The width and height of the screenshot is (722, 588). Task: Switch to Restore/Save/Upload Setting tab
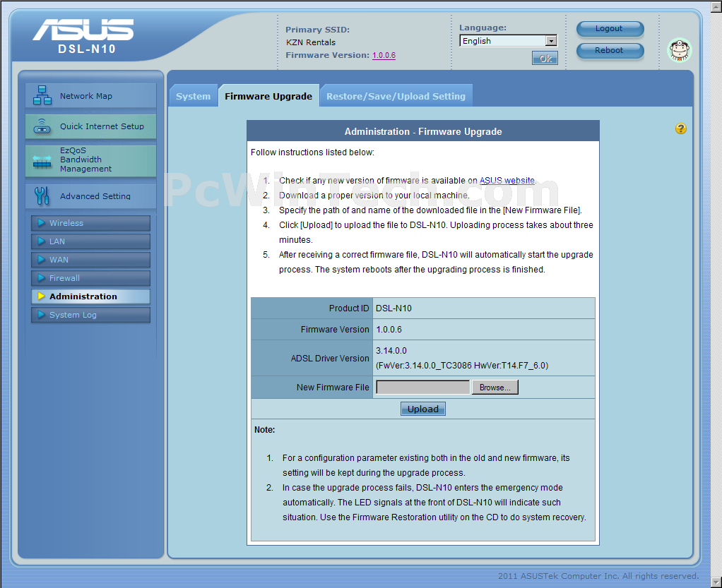(396, 96)
